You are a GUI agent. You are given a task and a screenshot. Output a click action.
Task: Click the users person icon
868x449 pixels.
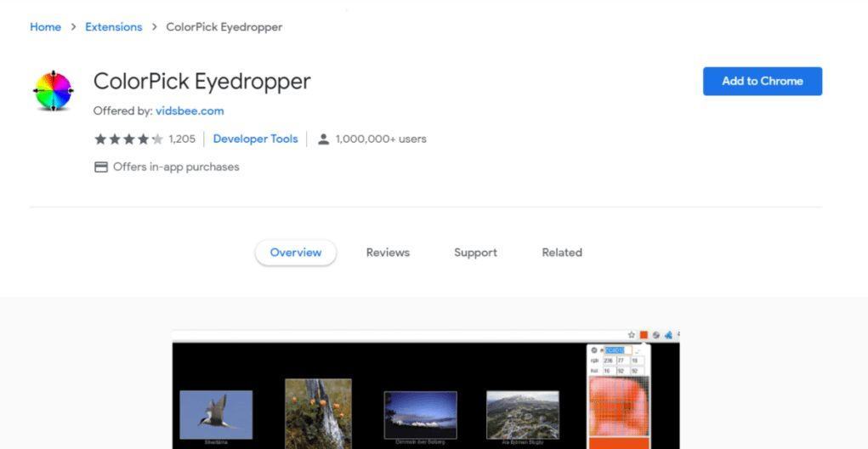tap(323, 139)
